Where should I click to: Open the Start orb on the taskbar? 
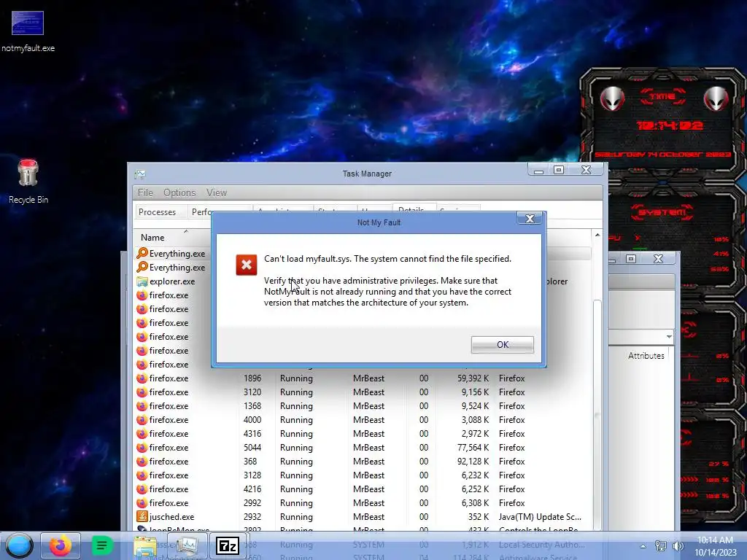click(x=19, y=545)
